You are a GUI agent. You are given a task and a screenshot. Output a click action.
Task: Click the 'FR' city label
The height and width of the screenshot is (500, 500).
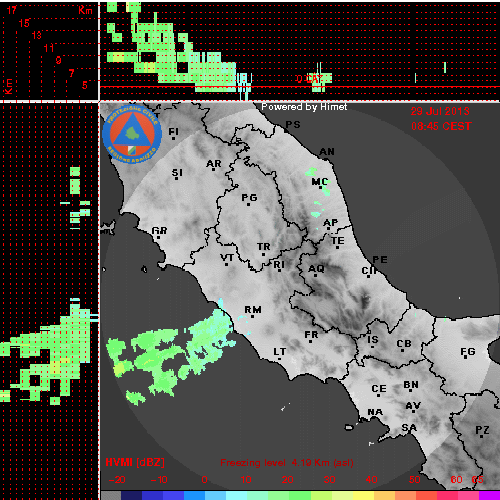(x=311, y=335)
